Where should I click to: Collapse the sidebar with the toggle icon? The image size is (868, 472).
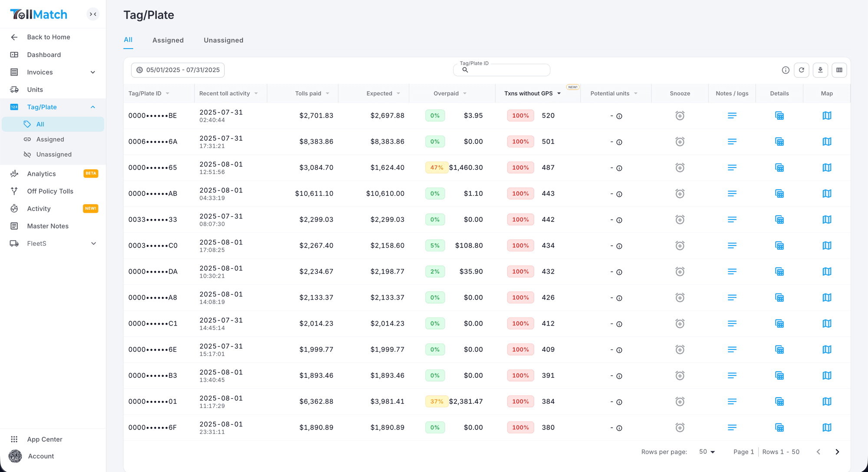click(93, 14)
